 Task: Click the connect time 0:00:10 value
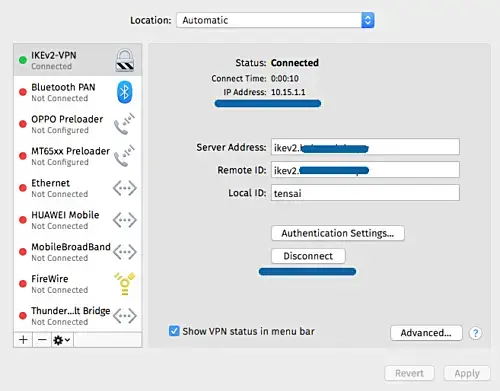(x=285, y=79)
